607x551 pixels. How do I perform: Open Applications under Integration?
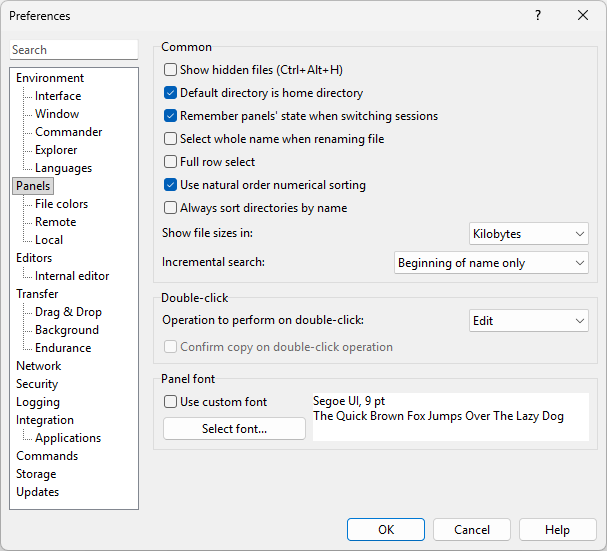click(x=68, y=438)
